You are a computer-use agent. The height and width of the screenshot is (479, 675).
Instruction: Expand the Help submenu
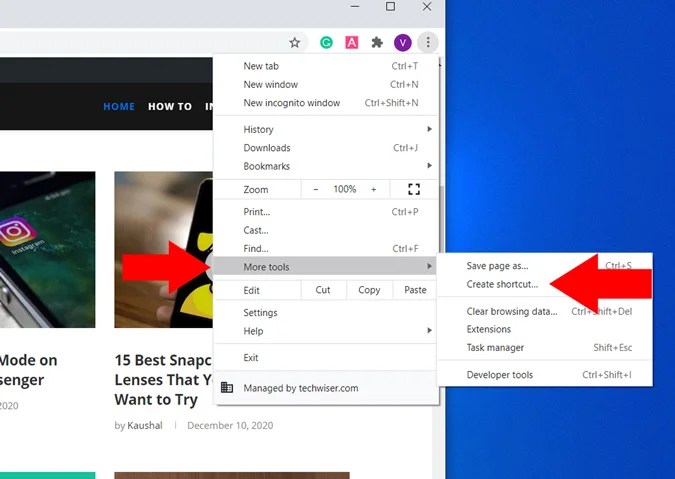pyautogui.click(x=326, y=331)
